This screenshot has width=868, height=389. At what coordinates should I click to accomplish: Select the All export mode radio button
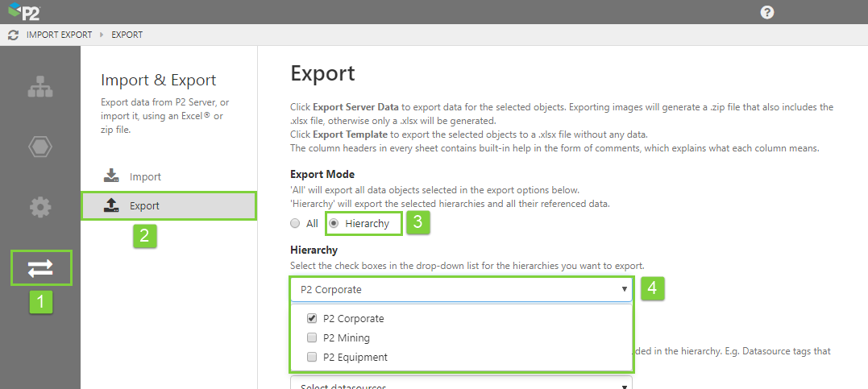pyautogui.click(x=295, y=223)
